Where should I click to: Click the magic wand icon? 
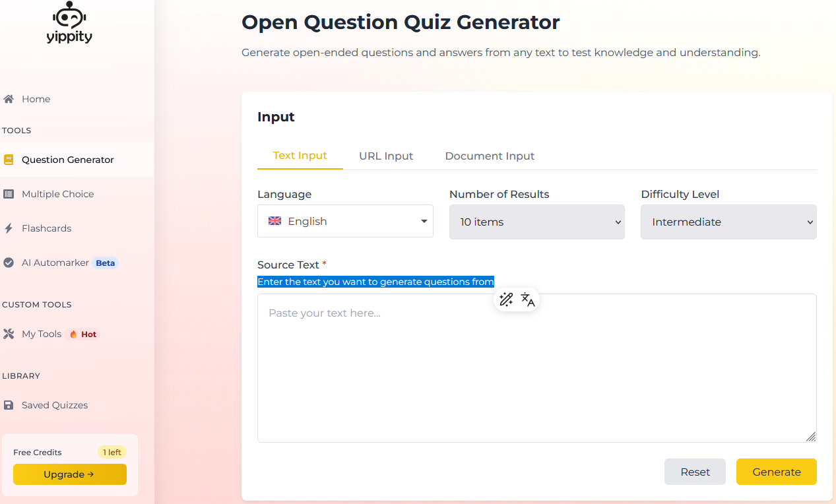[x=506, y=300]
